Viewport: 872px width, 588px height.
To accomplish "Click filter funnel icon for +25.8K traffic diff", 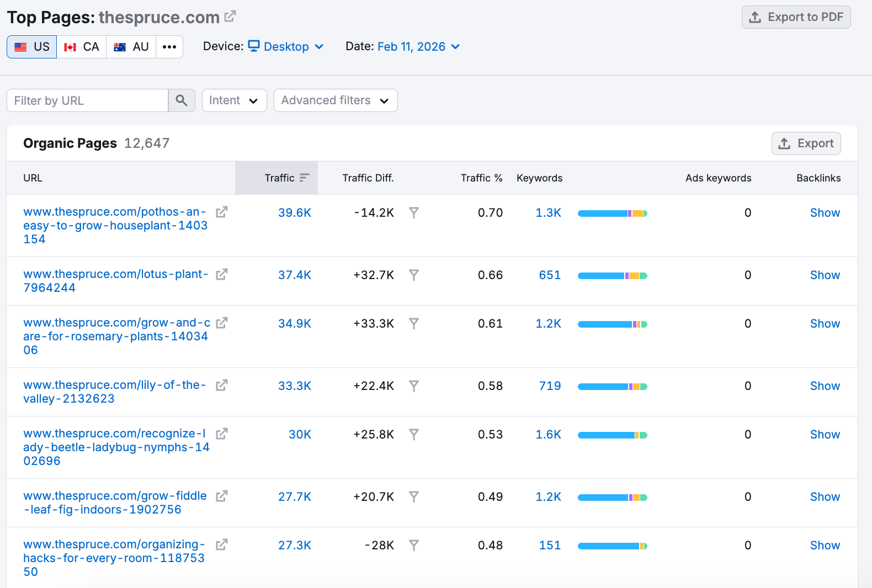I will [413, 434].
